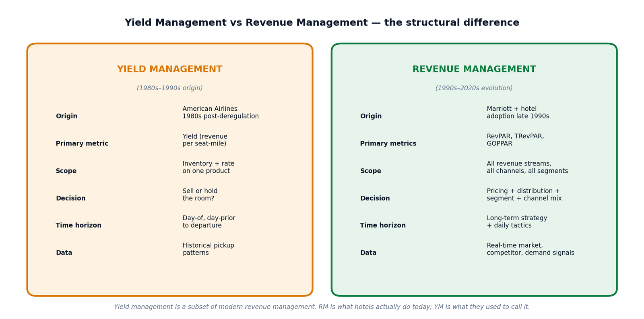Click the footer note about yield management subset
Image resolution: width=644 pixels, height=319 pixels.
click(x=322, y=307)
